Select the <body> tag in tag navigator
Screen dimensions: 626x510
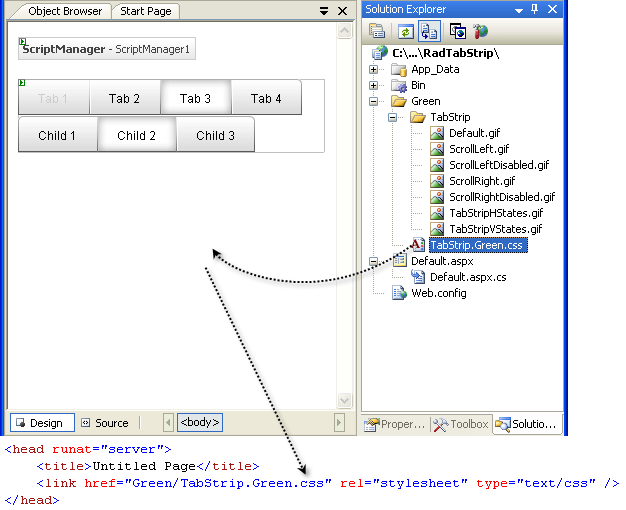coord(200,423)
